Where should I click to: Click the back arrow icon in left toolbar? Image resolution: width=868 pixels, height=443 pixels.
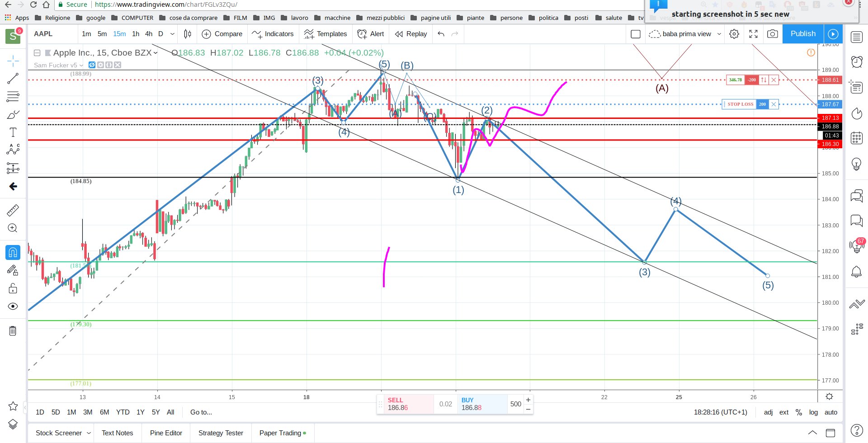pos(13,186)
